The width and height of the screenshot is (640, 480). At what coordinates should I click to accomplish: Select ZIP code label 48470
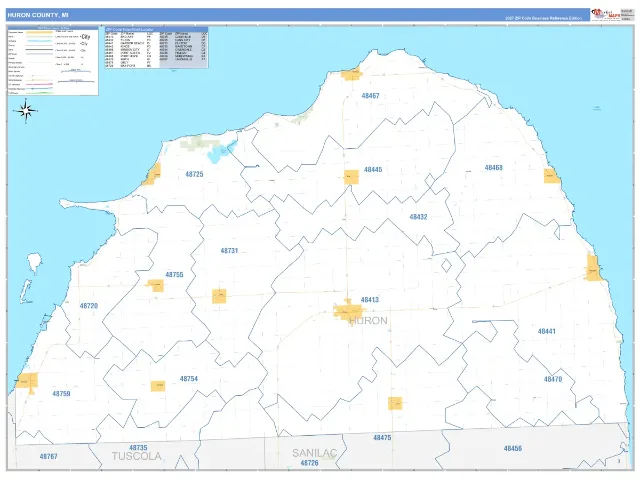553,379
